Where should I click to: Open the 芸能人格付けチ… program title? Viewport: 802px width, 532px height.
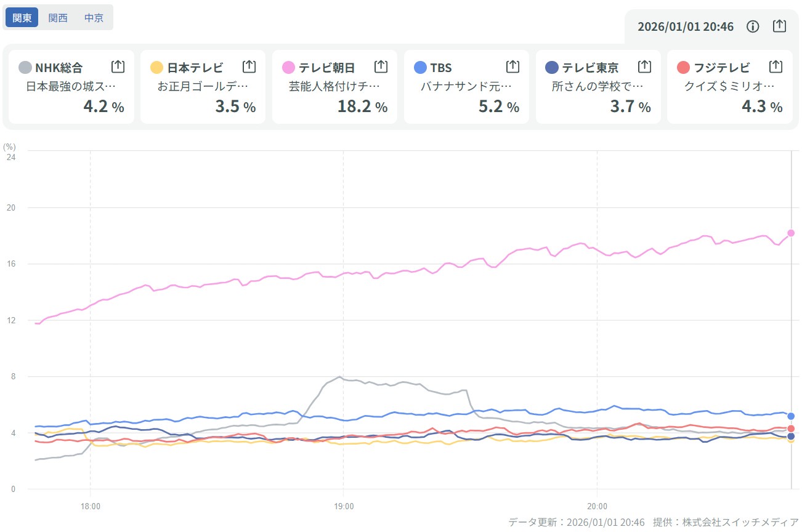[x=334, y=87]
